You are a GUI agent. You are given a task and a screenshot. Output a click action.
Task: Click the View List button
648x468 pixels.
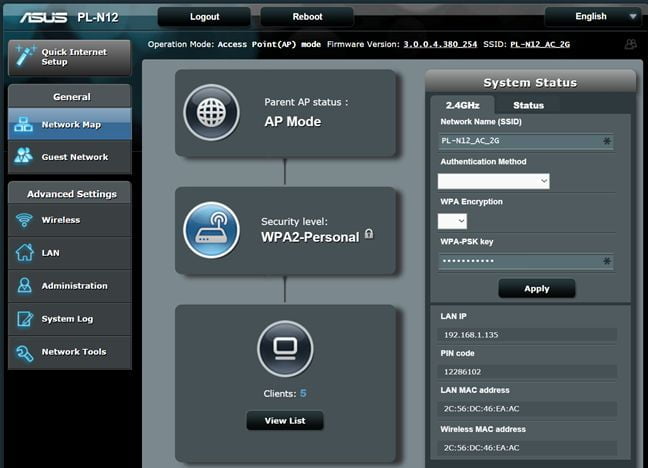coord(285,421)
